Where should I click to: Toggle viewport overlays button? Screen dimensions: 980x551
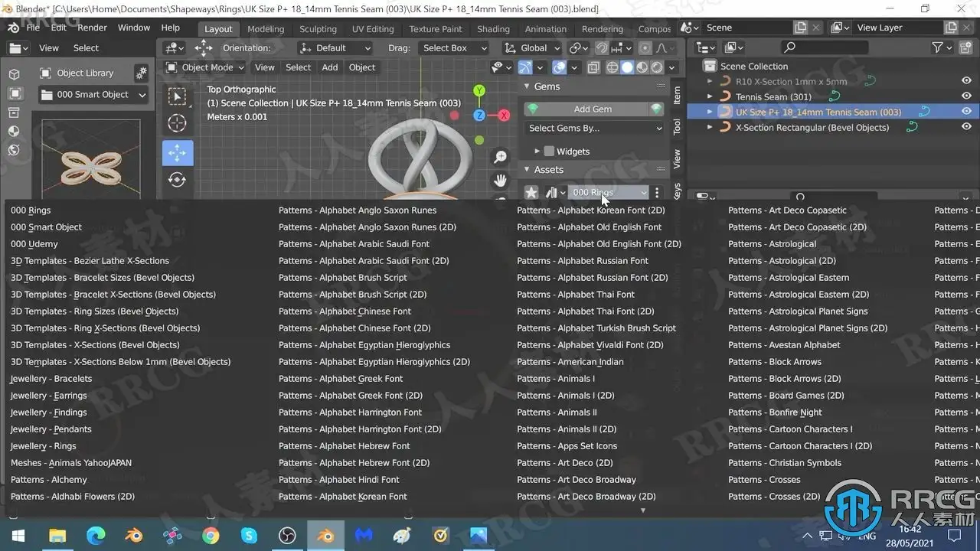(560, 67)
